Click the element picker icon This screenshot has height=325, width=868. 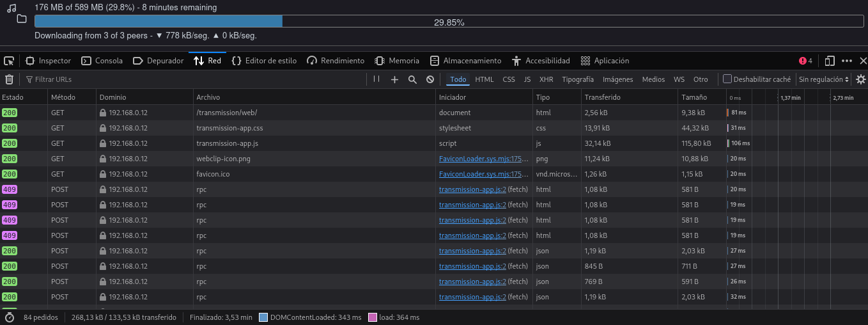[9, 61]
